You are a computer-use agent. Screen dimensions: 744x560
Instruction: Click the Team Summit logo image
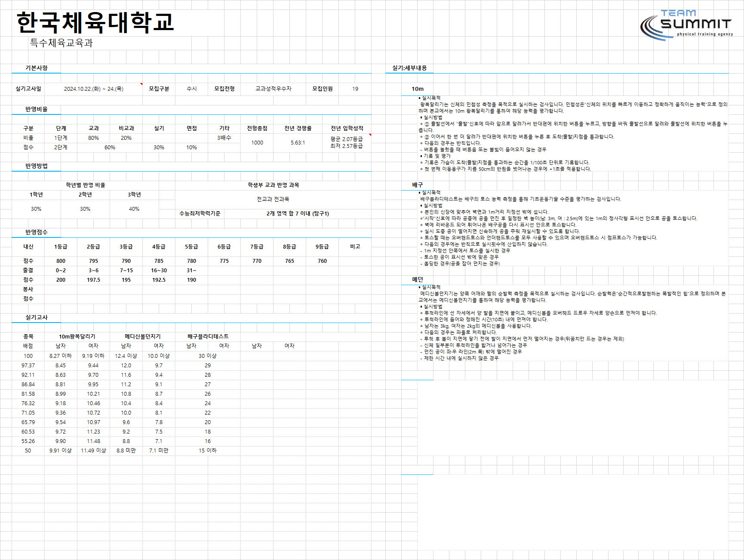686,25
